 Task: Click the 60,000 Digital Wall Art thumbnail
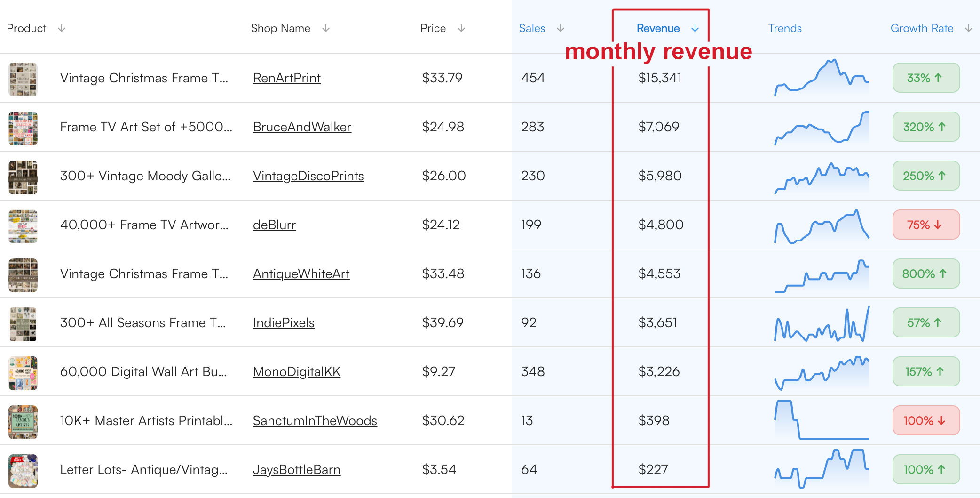(x=23, y=373)
